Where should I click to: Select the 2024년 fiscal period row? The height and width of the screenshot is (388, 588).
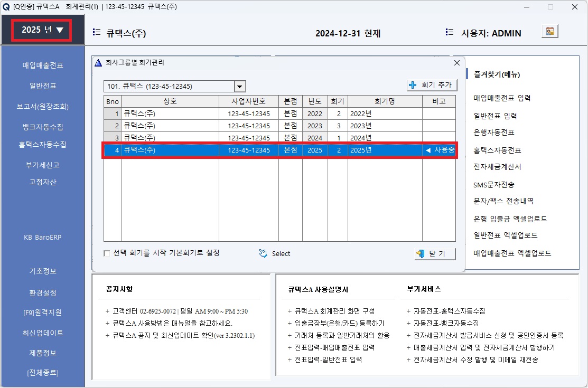coord(280,138)
